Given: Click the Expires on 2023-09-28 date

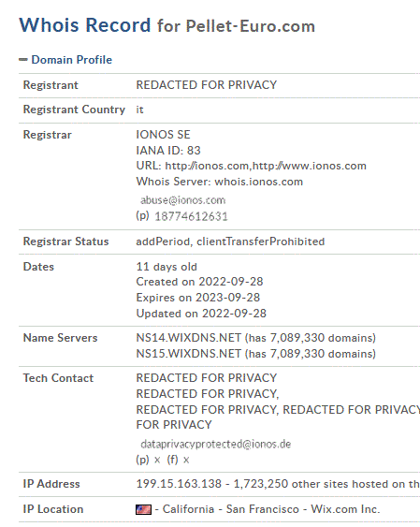Looking at the screenshot, I should 198,298.
